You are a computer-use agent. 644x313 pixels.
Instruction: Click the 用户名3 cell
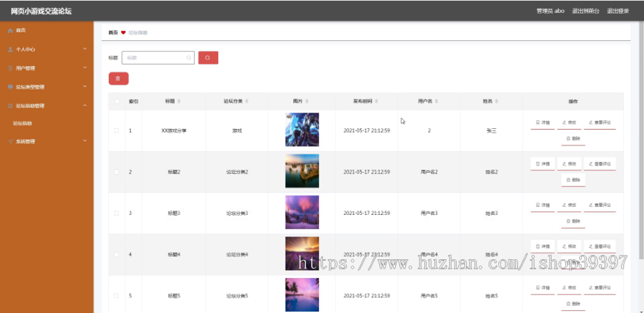click(x=429, y=213)
